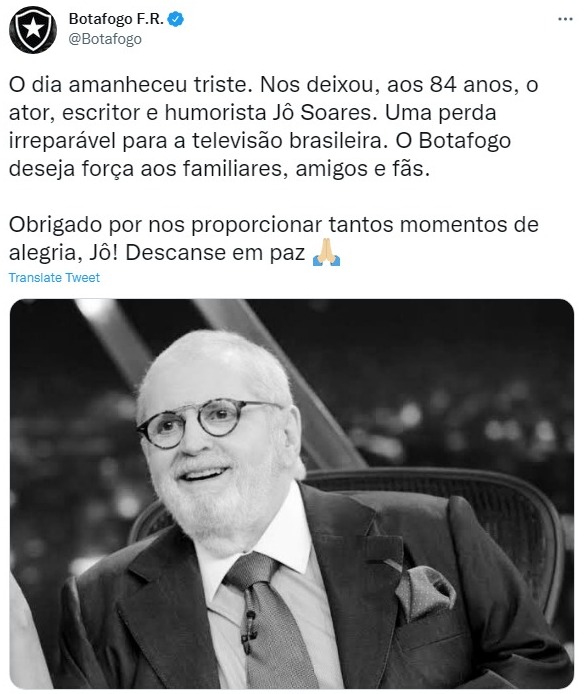Image resolution: width=586 pixels, height=694 pixels.
Task: Click the phrase 'O dia amanheceu triste'
Action: click(x=130, y=85)
